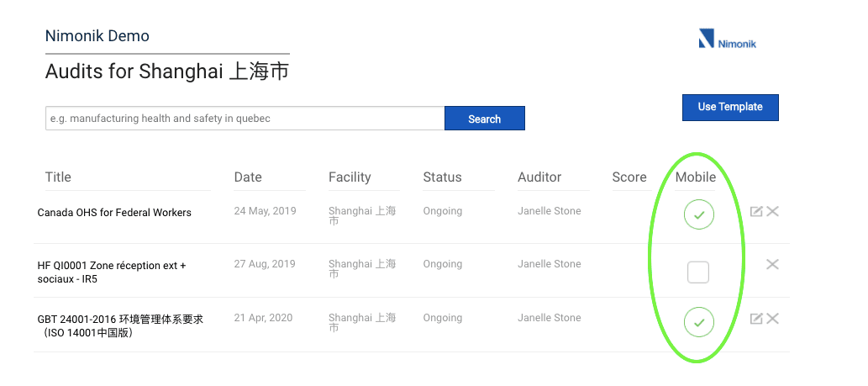Click the edit icon for Canada OHS audit
868x386 pixels.
tap(756, 211)
